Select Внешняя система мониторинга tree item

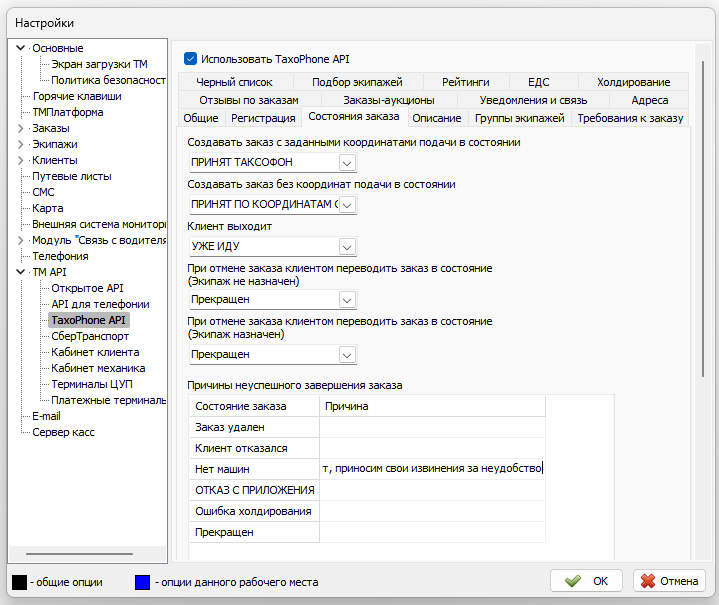coord(99,224)
